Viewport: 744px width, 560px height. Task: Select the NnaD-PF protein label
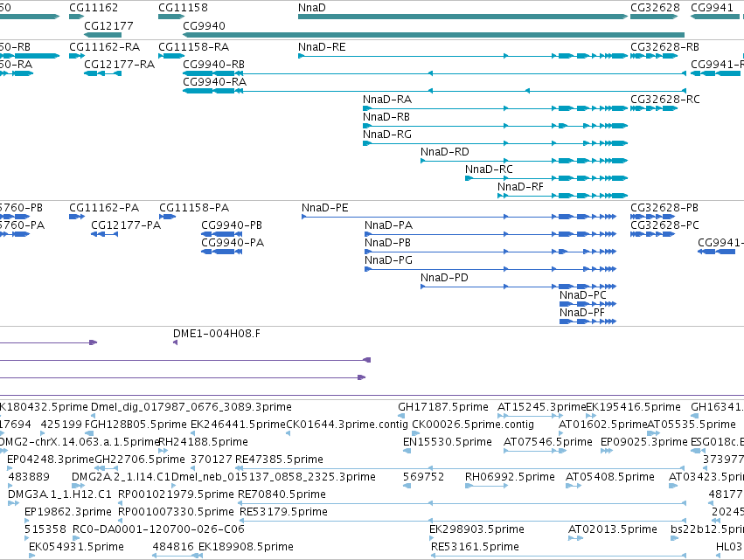click(582, 313)
